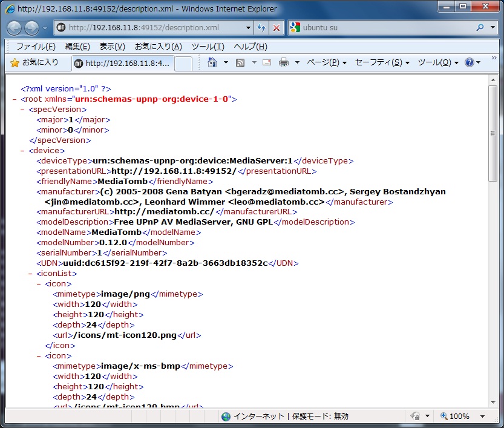The image size is (504, 428).
Task: Click the Internet zone globe icon
Action: [226, 416]
